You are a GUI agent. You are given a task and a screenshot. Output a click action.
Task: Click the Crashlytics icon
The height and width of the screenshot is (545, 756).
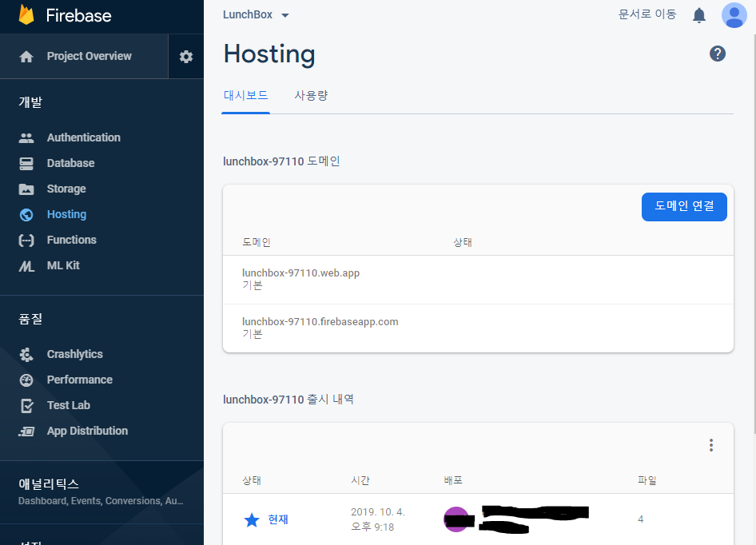(x=26, y=355)
